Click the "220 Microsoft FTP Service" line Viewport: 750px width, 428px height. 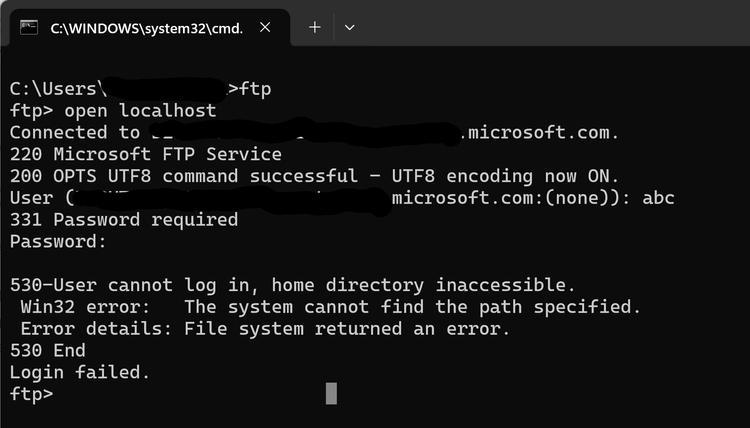click(145, 154)
